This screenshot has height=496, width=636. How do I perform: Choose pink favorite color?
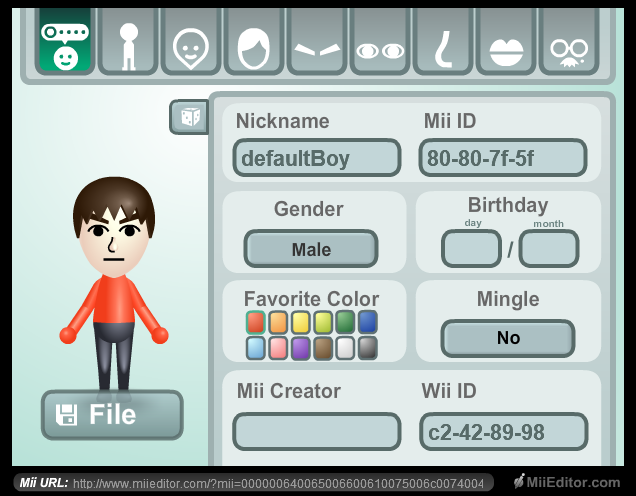278,348
